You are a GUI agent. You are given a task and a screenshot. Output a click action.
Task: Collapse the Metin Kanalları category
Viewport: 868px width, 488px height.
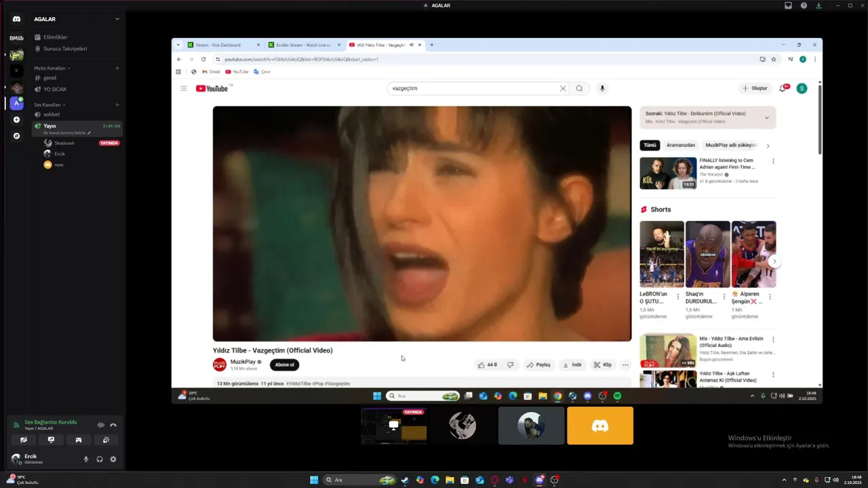coord(52,68)
